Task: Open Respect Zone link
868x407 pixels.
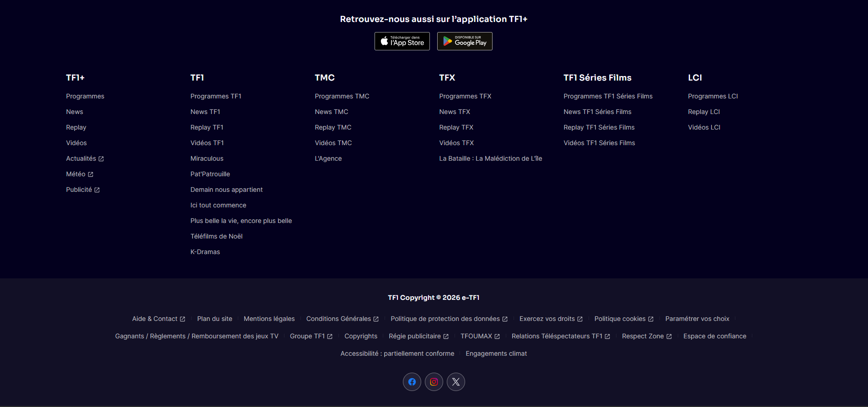Action: tap(647, 336)
